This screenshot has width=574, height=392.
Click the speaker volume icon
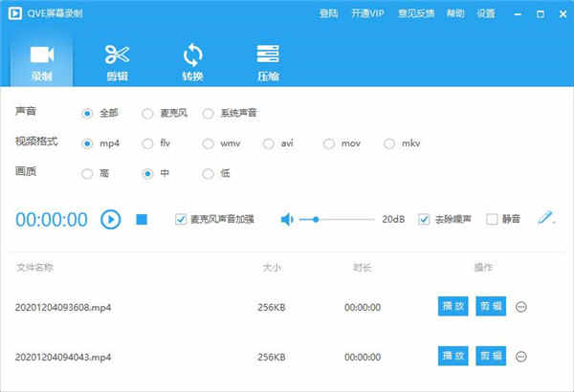coord(287,220)
